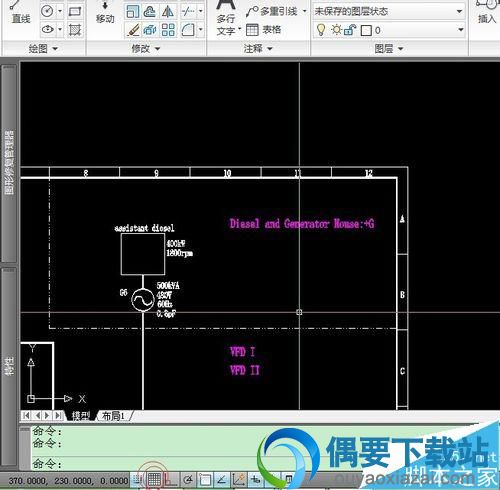Open the sheet set manager side palette

coord(9,163)
